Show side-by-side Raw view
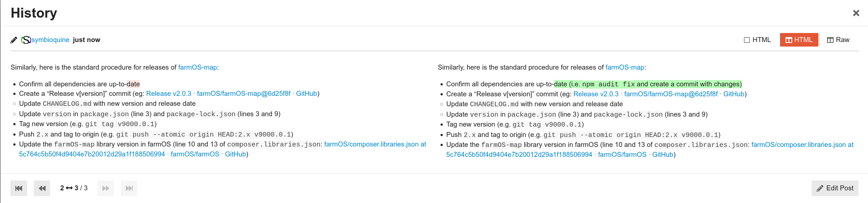Screen dimensions: 868x203 (838, 40)
